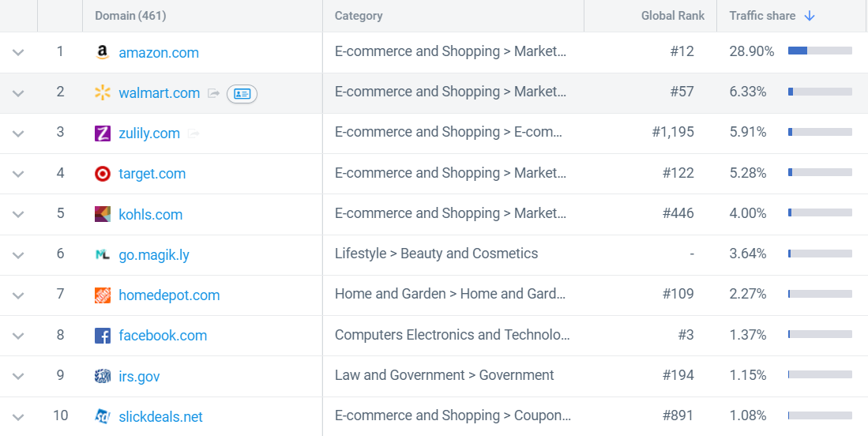868x436 pixels.
Task: Click the Lifestyle > Beauty and Cosmetics cell
Action: (436, 254)
